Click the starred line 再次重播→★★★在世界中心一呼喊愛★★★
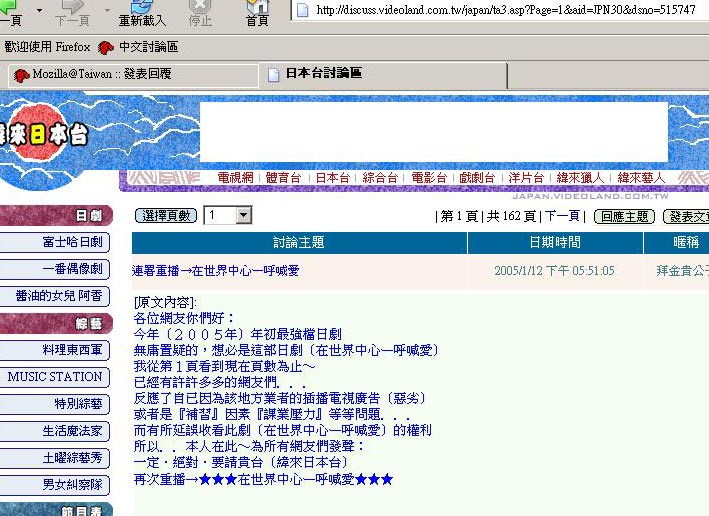This screenshot has width=709, height=516. pyautogui.click(x=263, y=479)
